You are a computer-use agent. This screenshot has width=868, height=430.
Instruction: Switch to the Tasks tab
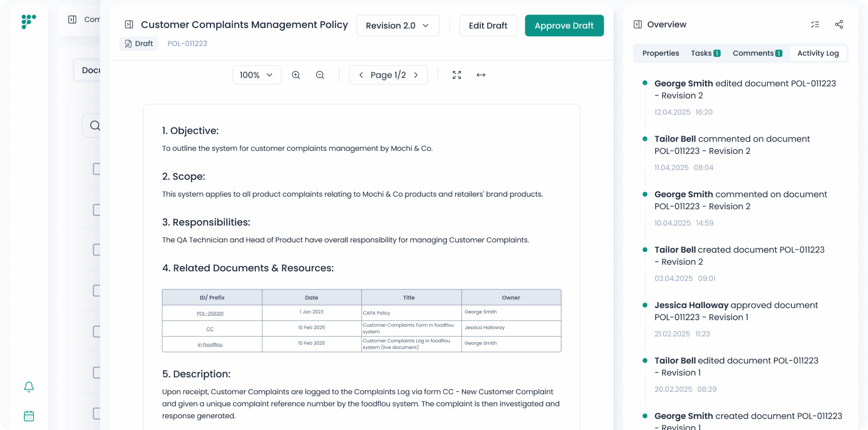point(705,53)
